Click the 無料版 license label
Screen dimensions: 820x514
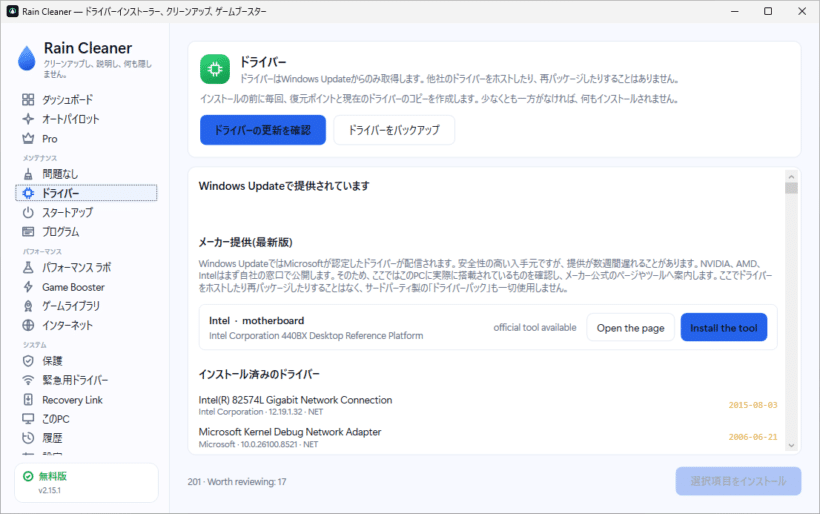point(53,476)
